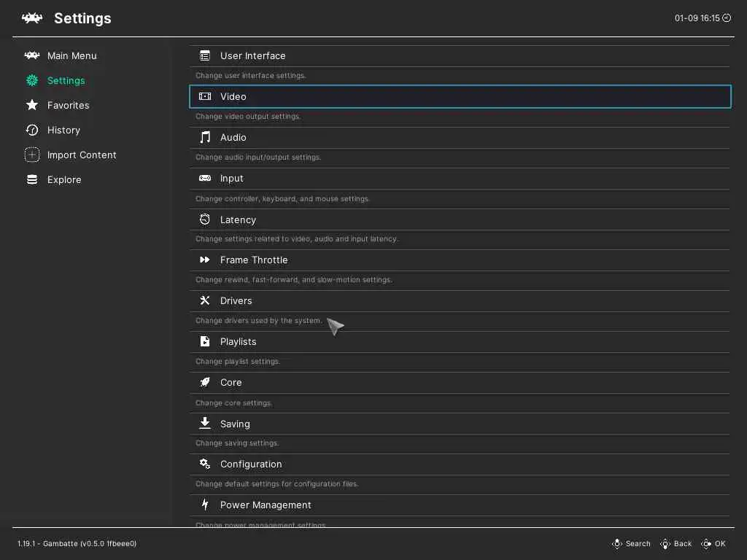
Task: Select Favorites in the sidebar
Action: pyautogui.click(x=68, y=105)
